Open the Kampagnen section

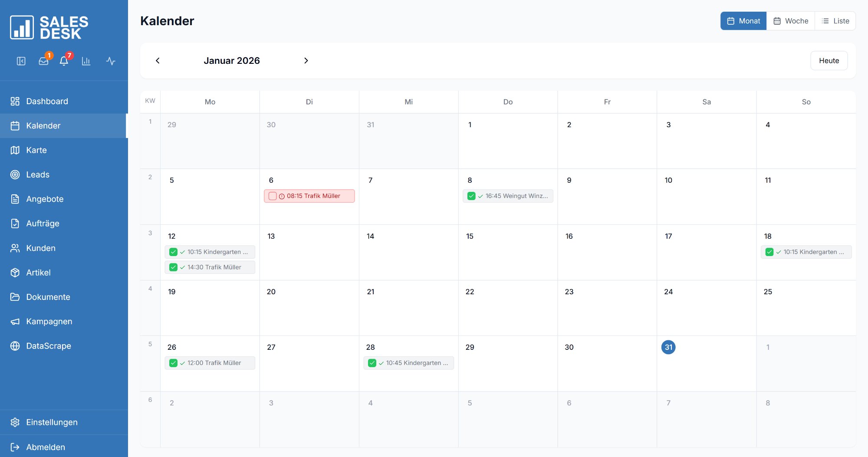click(x=49, y=321)
